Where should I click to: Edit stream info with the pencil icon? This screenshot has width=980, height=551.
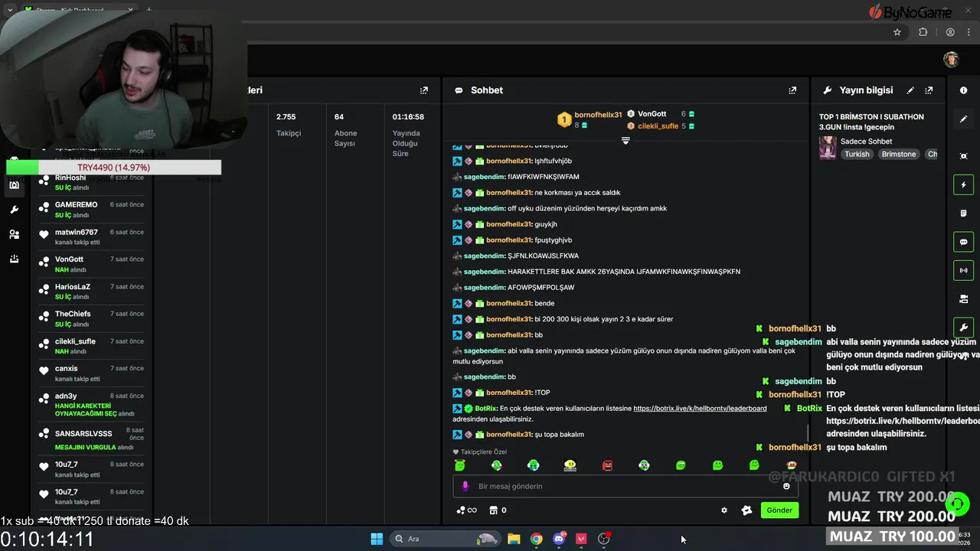(x=910, y=90)
